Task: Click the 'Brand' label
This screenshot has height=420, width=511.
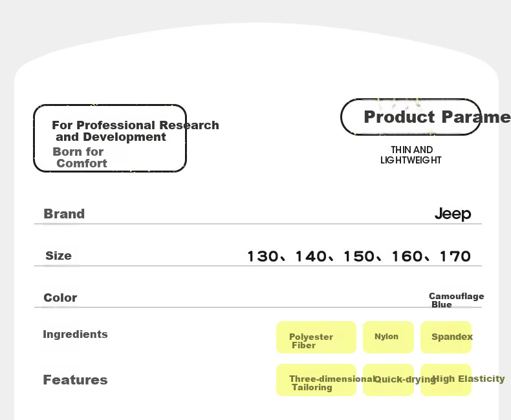Action: 64,214
